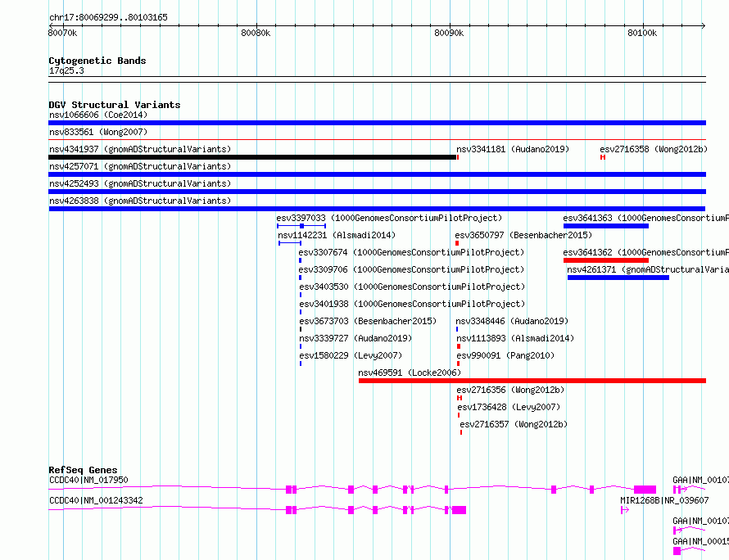Click nsv3348446 (Audano2019) label
This screenshot has height=560, width=729.
(512, 321)
